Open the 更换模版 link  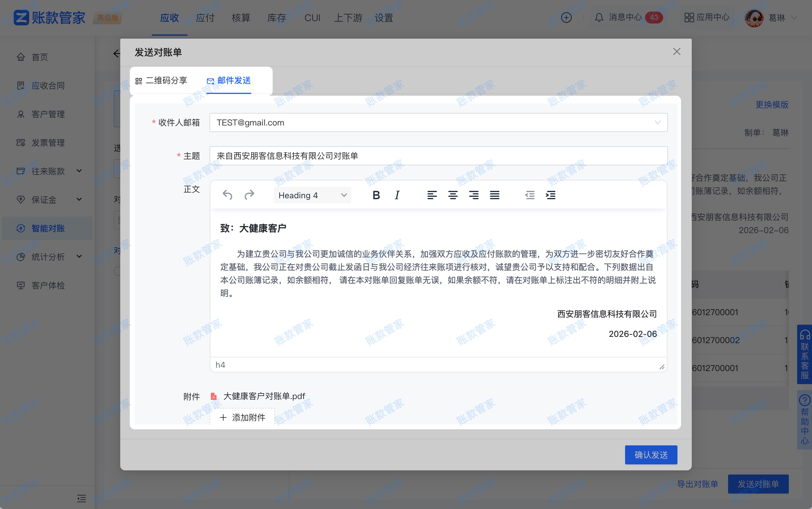pos(771,105)
